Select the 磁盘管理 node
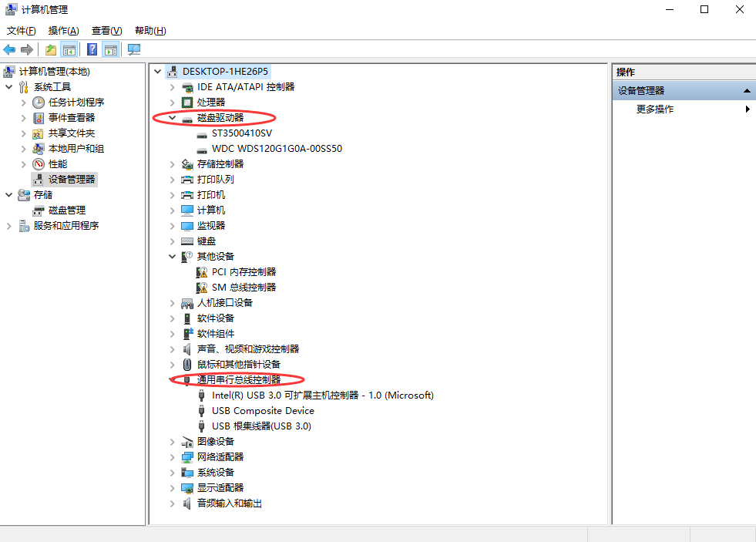Viewport: 756px width, 542px height. [x=66, y=210]
